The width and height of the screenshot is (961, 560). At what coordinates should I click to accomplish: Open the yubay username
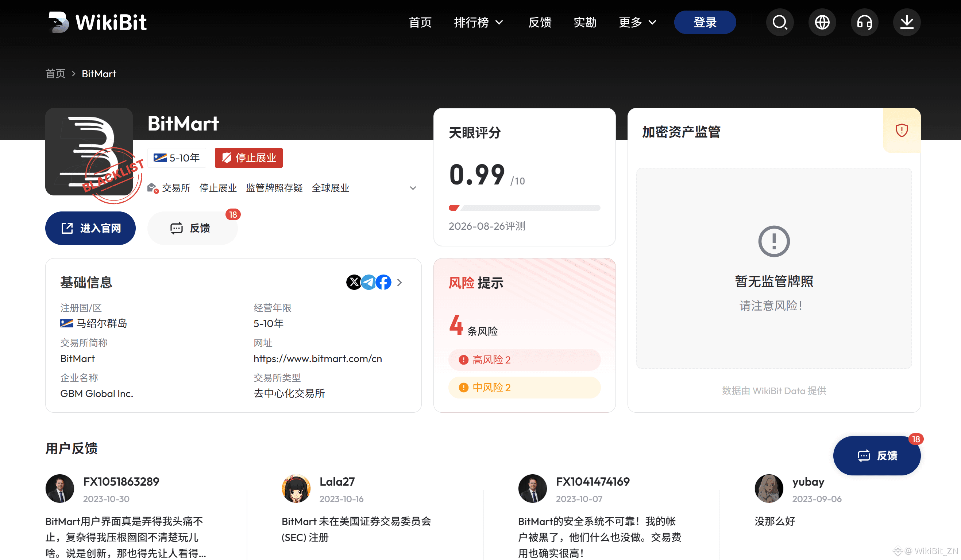click(x=808, y=482)
